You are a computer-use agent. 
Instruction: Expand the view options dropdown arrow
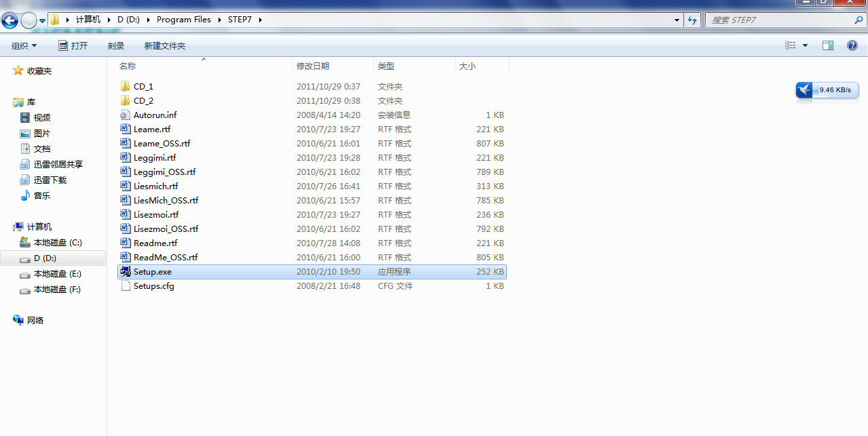(x=806, y=45)
